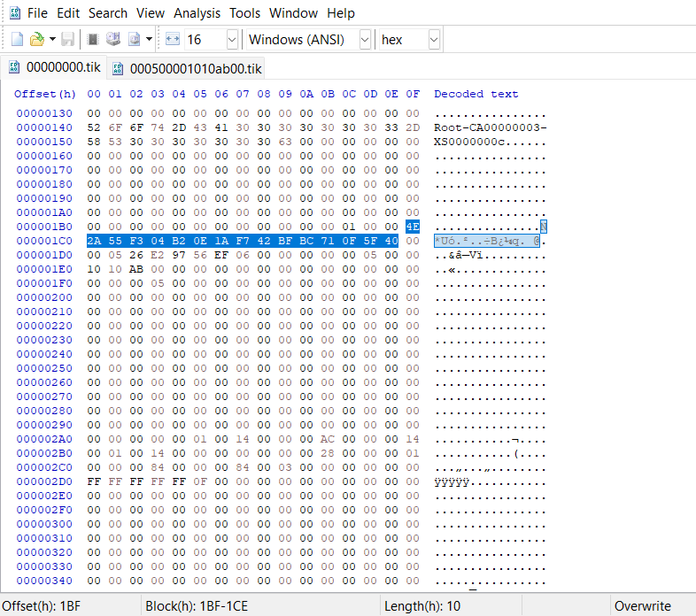
Task: Click the highlighted decoded text in row 000001C0
Action: (487, 241)
